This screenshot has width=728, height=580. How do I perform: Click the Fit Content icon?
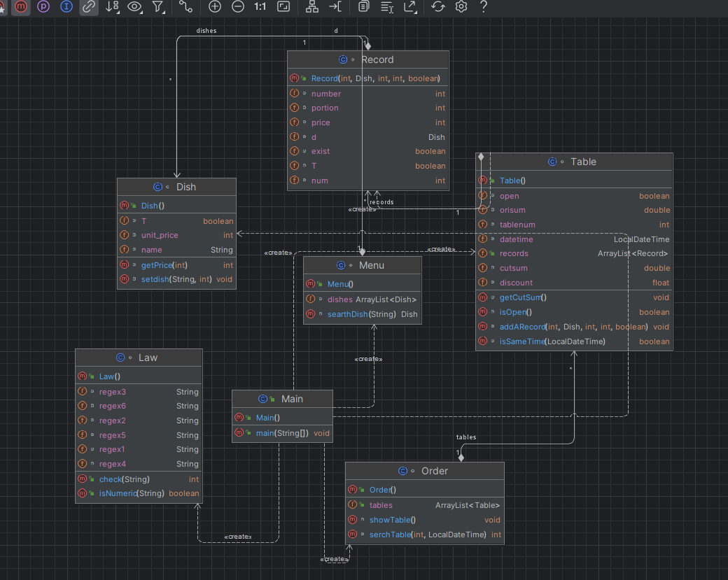coord(283,7)
